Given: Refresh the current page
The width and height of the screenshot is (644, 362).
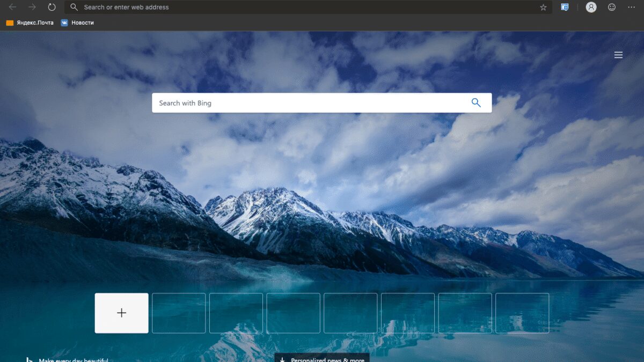Looking at the screenshot, I should [x=52, y=8].
